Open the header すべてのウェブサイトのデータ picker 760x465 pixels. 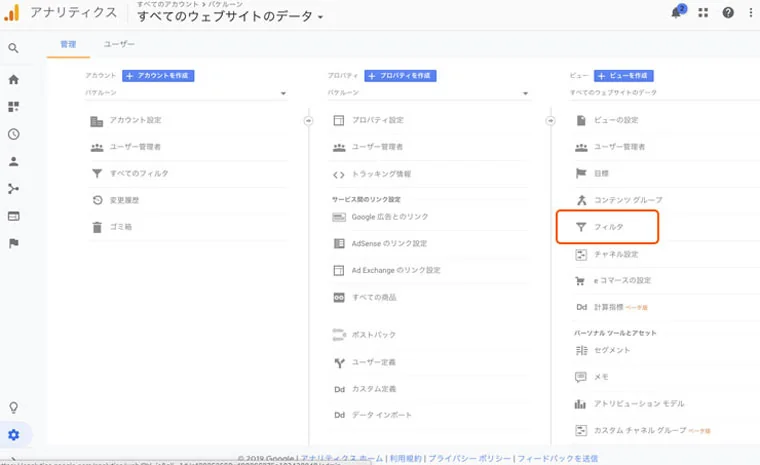pyautogui.click(x=230, y=16)
